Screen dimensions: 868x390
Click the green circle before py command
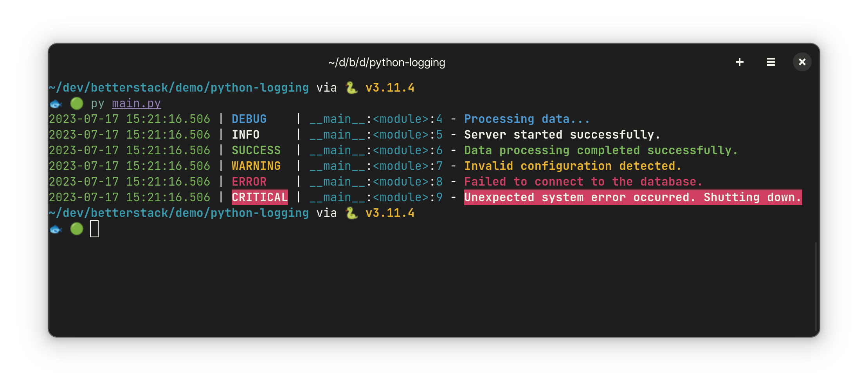[77, 103]
